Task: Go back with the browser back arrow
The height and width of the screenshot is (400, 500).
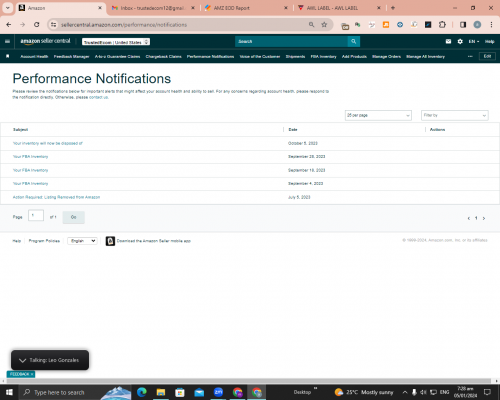Action: click(9, 25)
